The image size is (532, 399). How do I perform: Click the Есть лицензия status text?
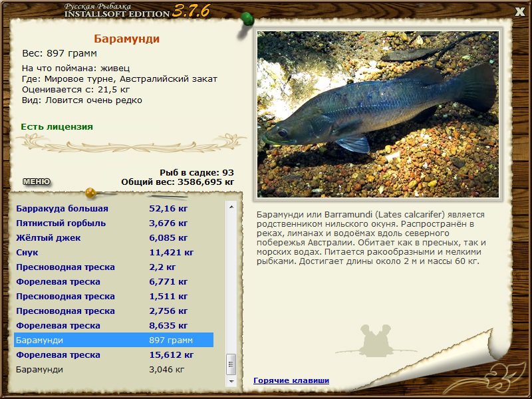57,126
